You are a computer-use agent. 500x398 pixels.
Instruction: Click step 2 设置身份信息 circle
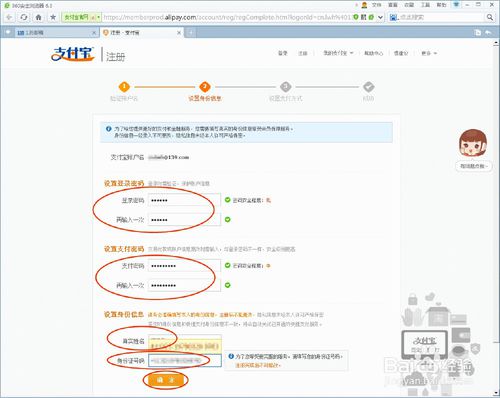point(205,87)
